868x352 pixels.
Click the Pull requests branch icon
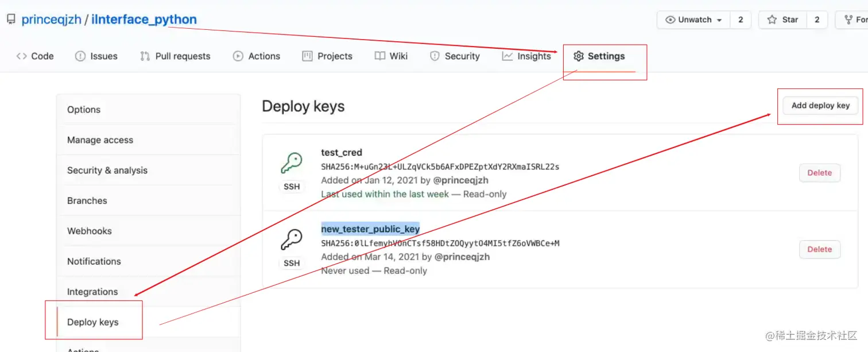click(x=145, y=56)
